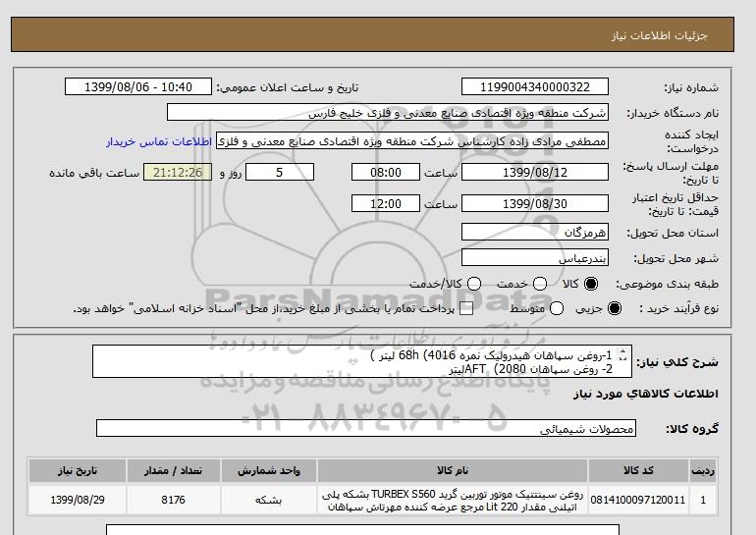The width and height of the screenshot is (756, 535).
Task: Select the متوسط purchase type radio
Action: [557, 308]
